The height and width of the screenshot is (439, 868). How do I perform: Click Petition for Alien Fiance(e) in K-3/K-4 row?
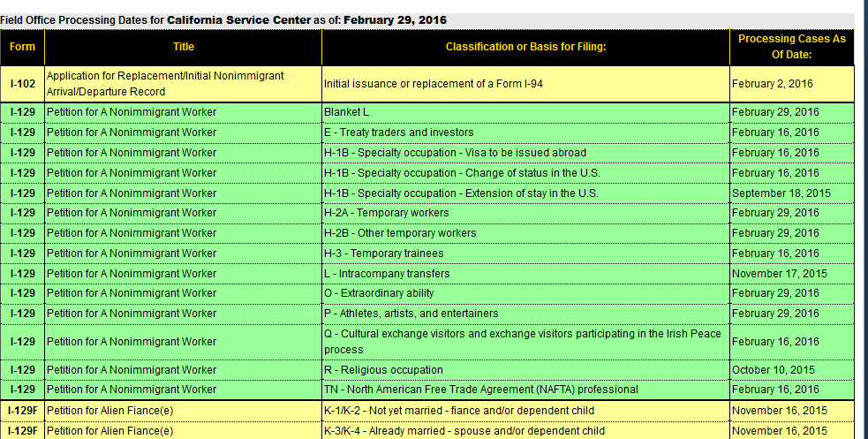(184, 431)
